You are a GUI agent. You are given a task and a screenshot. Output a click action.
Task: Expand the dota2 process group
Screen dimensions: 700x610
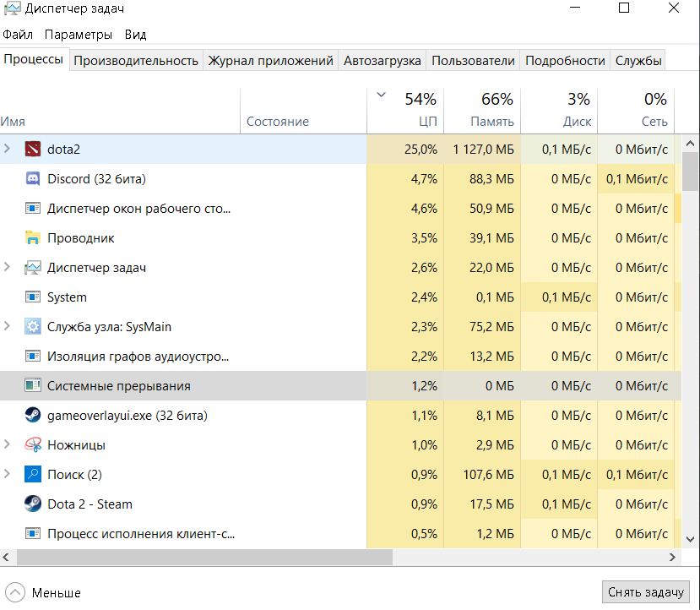pos(8,150)
